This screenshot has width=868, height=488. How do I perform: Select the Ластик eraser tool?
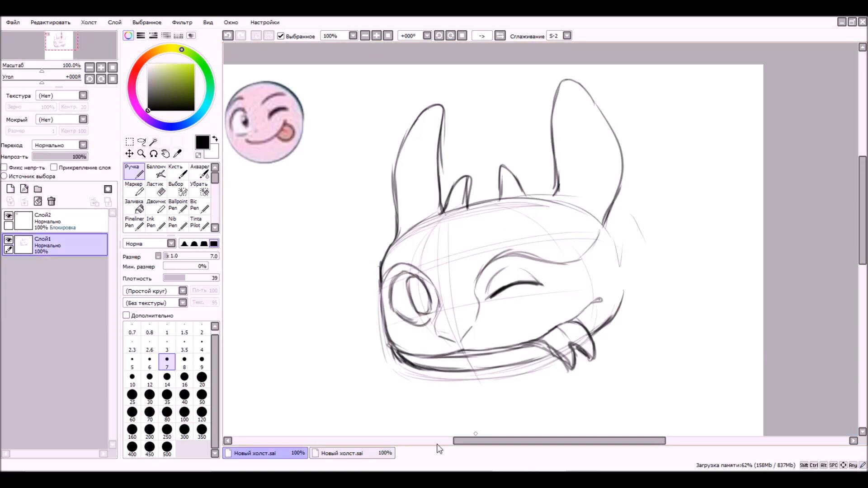(156, 188)
